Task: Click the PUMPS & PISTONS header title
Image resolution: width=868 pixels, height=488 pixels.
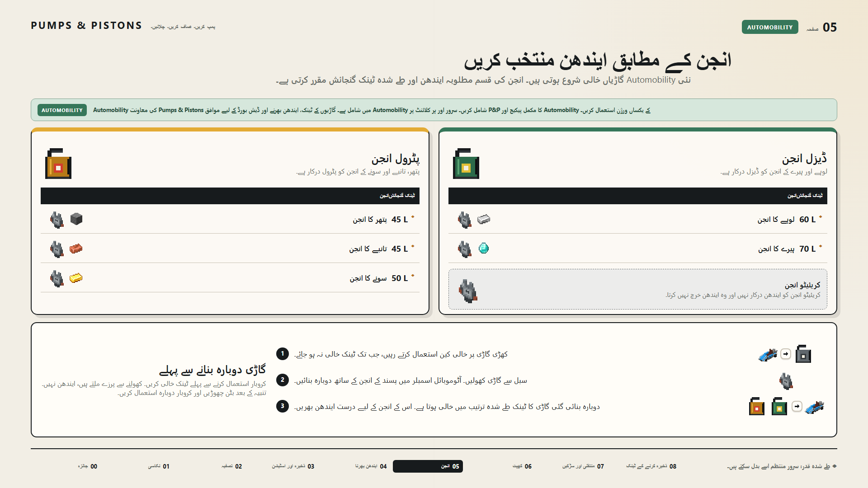Action: 86,26
